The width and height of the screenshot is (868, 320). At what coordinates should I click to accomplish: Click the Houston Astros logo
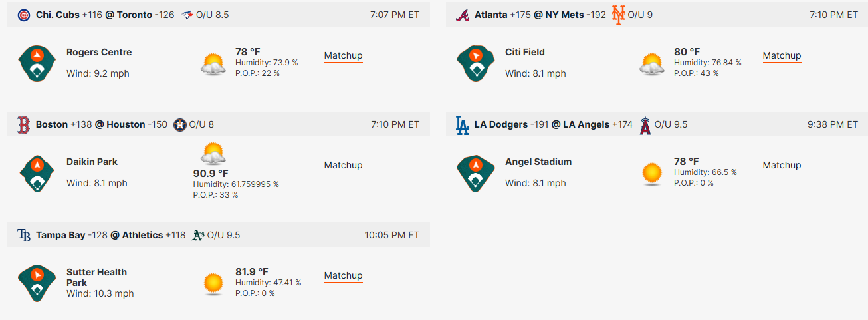pyautogui.click(x=179, y=124)
